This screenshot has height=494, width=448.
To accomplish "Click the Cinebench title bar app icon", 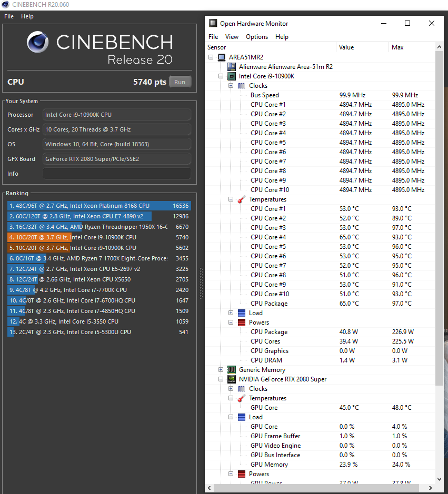I will click(x=5, y=4).
